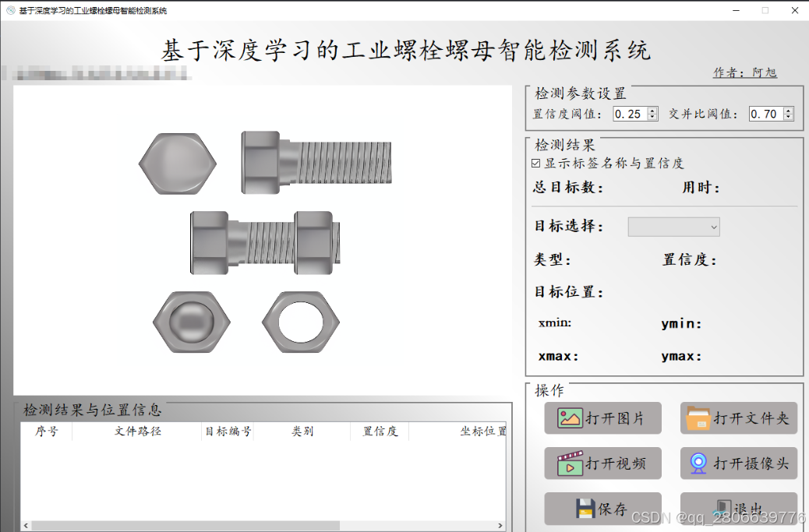Screen dimensions: 809x532
Task: Click the 置信度 table column header
Action: click(380, 431)
